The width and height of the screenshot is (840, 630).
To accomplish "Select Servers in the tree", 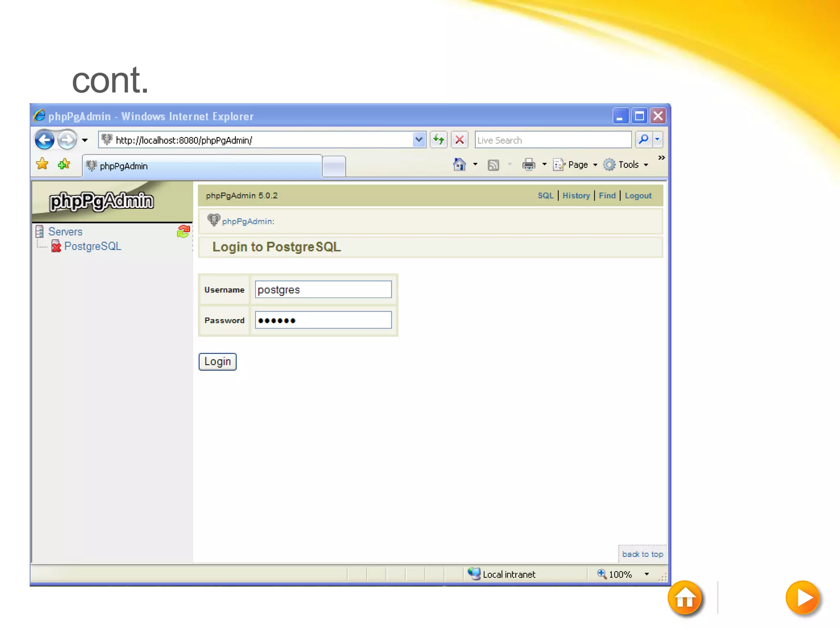I will [65, 232].
